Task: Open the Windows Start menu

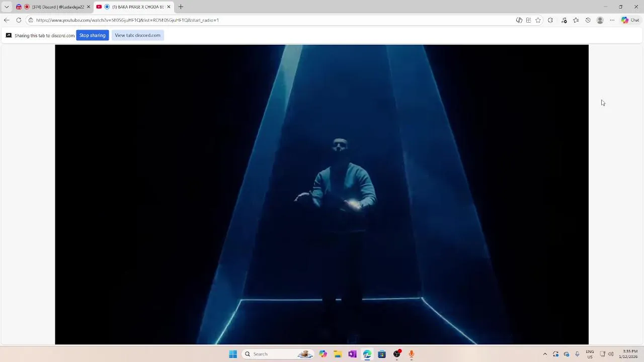Action: click(x=233, y=354)
